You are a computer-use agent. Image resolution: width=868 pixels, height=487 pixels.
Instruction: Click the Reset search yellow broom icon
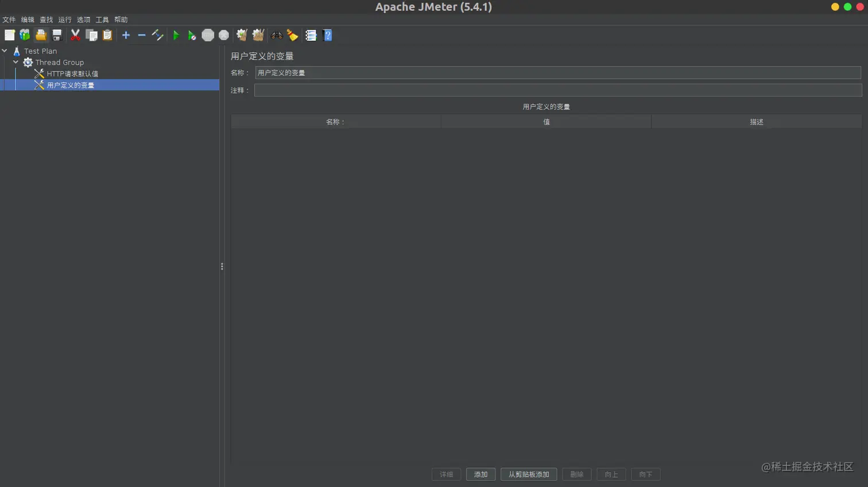[293, 36]
